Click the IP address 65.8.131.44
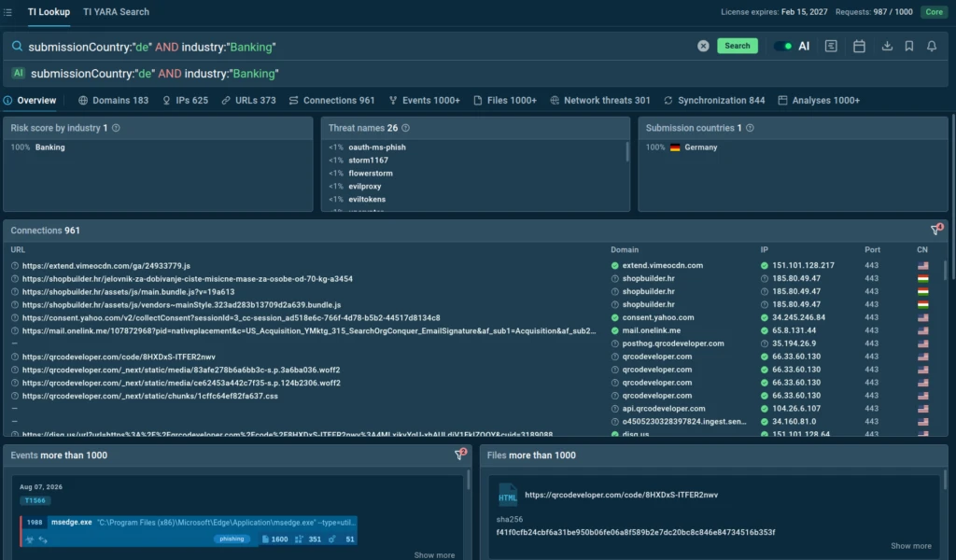Screen dimensions: 956x560 (794, 331)
